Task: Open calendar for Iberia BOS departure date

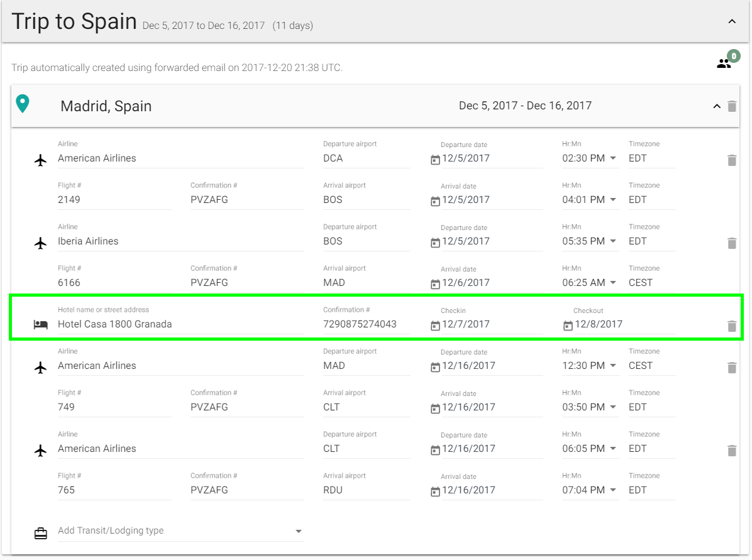Action: tap(435, 243)
